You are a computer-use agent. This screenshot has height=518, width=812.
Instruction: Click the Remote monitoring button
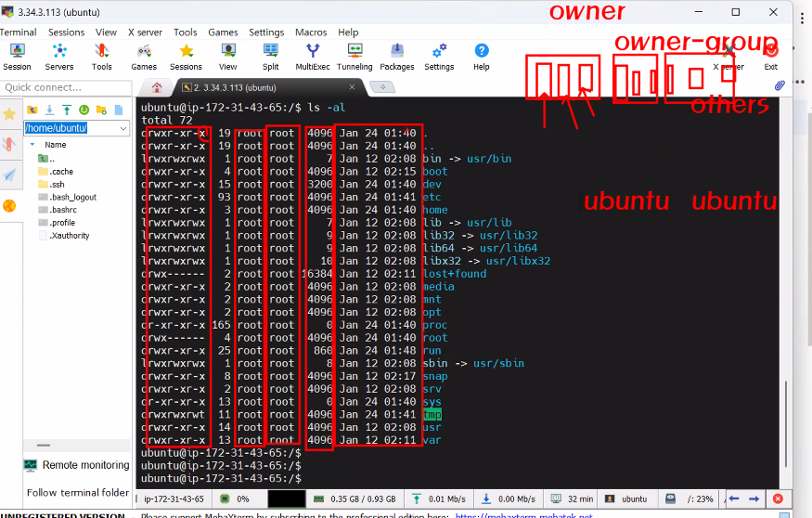pos(77,465)
